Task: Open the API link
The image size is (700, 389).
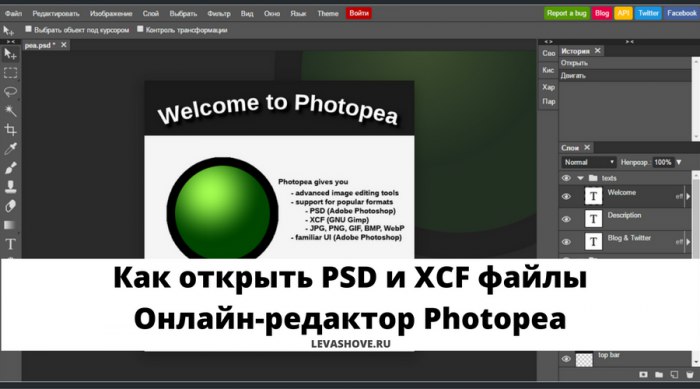Action: point(623,13)
